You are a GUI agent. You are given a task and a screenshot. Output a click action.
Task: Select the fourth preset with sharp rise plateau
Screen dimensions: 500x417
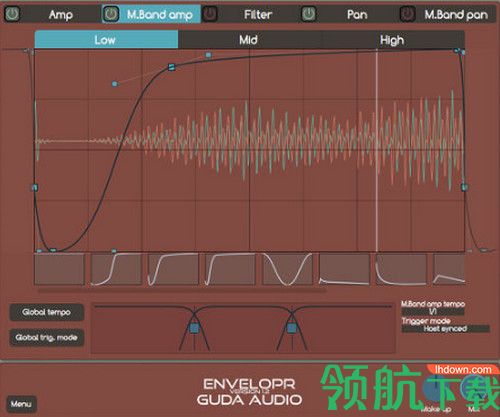tap(230, 269)
